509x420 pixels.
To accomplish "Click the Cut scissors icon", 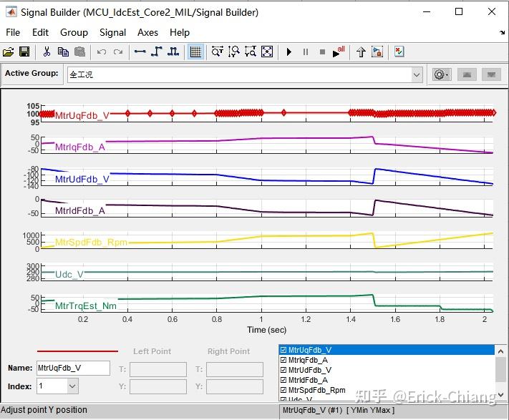I will click(x=47, y=52).
